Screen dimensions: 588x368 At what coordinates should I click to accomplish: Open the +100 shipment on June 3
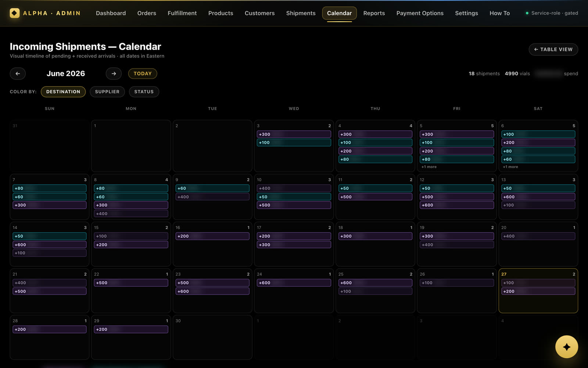tap(294, 142)
